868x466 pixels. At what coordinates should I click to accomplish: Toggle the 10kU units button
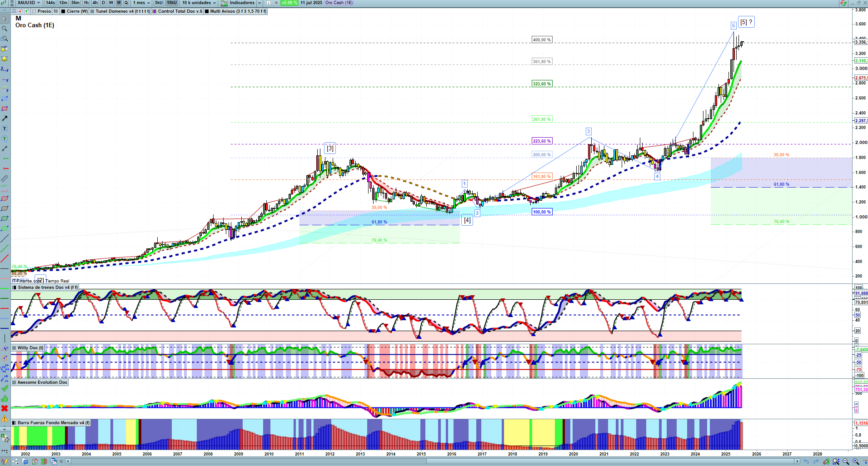tap(172, 3)
